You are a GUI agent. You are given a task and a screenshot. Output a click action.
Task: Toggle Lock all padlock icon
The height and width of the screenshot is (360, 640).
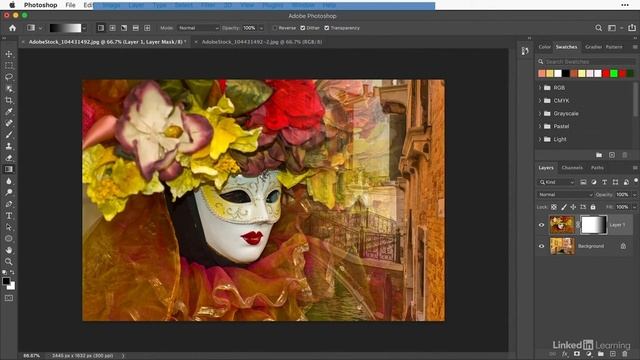point(593,207)
